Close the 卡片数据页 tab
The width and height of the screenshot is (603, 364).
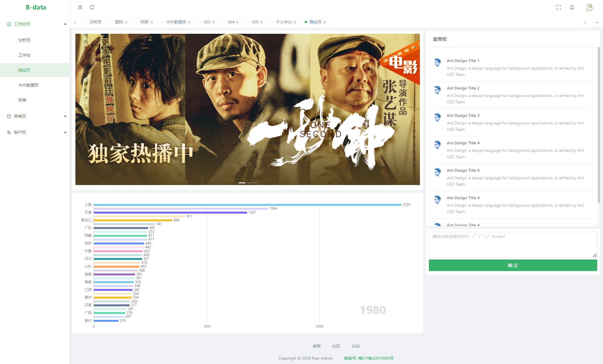189,22
